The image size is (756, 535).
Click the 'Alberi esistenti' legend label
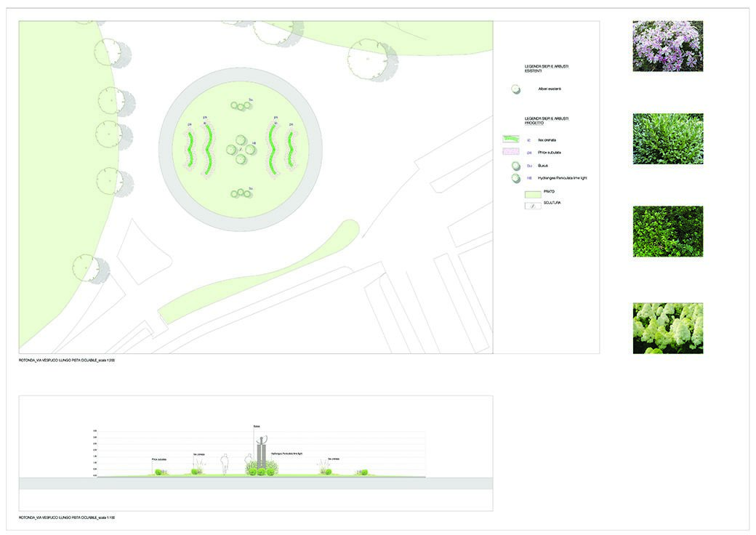click(549, 89)
